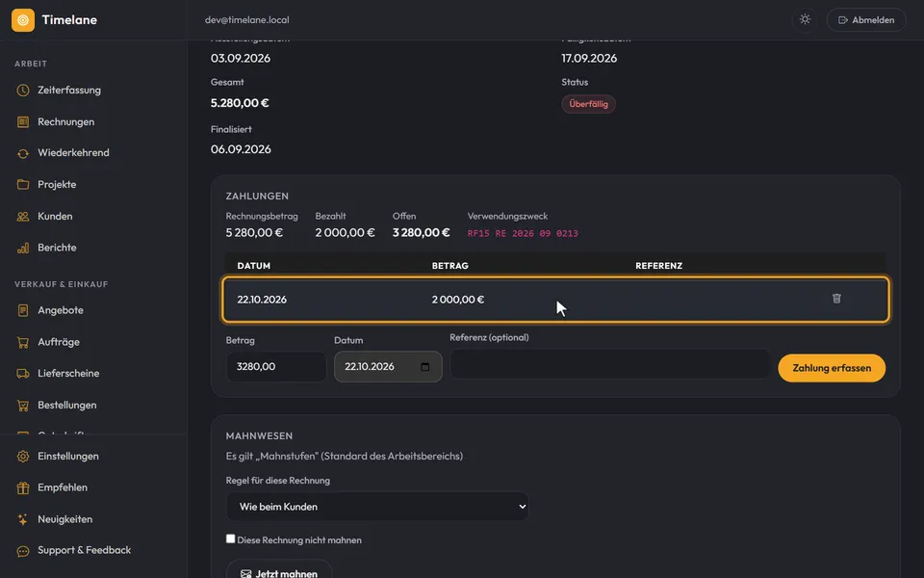924x578 pixels.
Task: Click the Lieferscheine truck icon
Action: 23,374
